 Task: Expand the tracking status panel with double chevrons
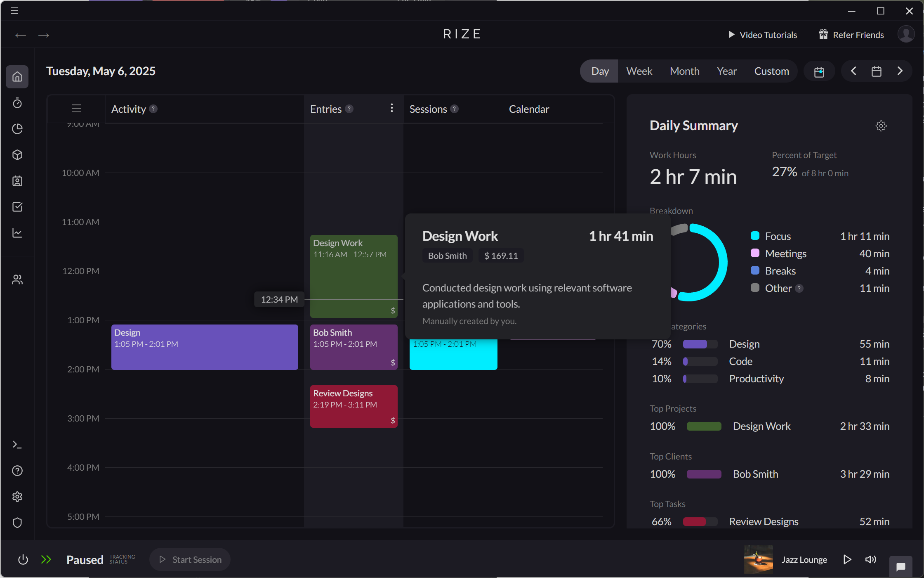click(46, 559)
